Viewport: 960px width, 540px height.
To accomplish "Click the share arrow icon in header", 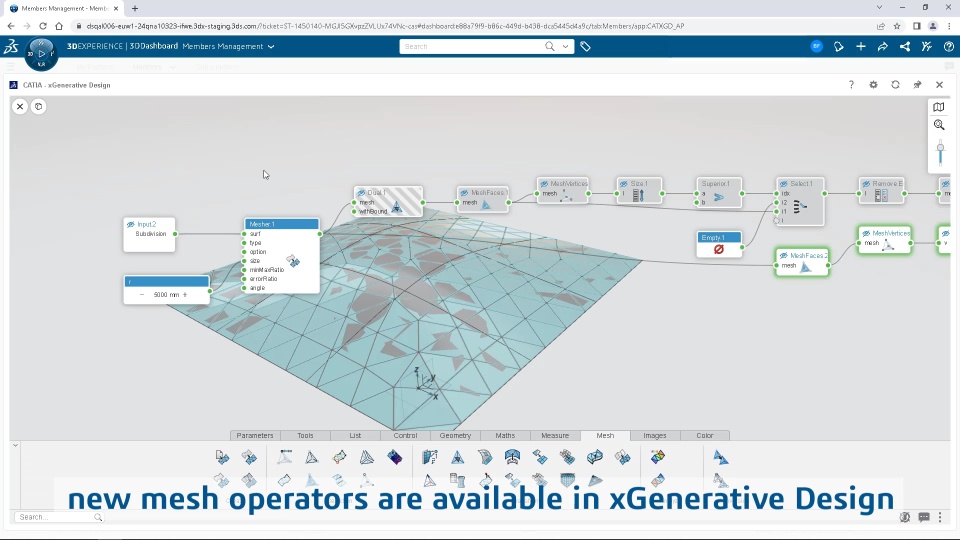I will pos(882,47).
